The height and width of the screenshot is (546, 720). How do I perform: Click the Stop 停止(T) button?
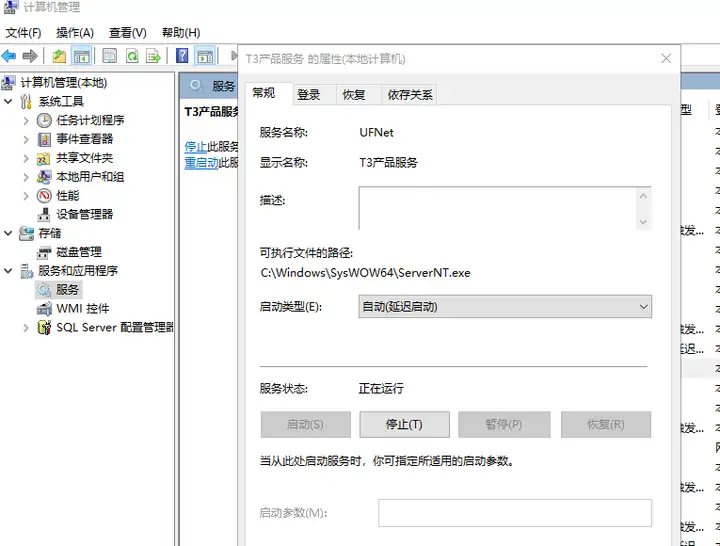click(x=404, y=424)
